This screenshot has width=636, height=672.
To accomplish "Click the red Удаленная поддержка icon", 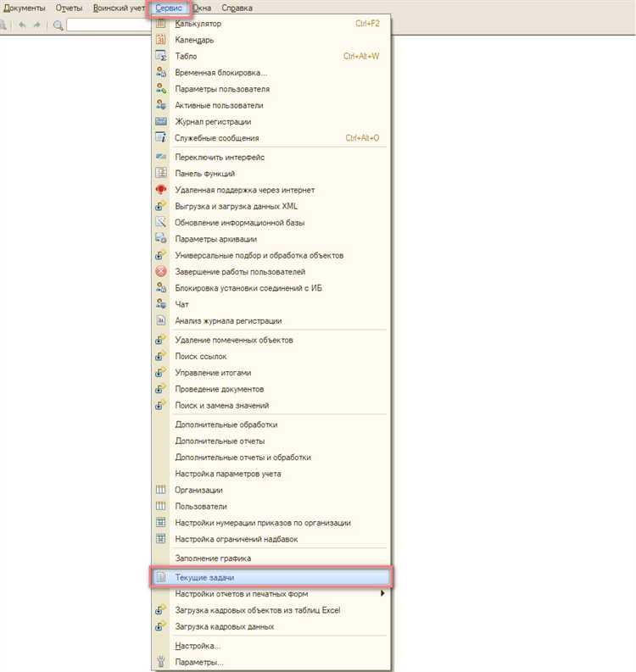I will (x=160, y=190).
